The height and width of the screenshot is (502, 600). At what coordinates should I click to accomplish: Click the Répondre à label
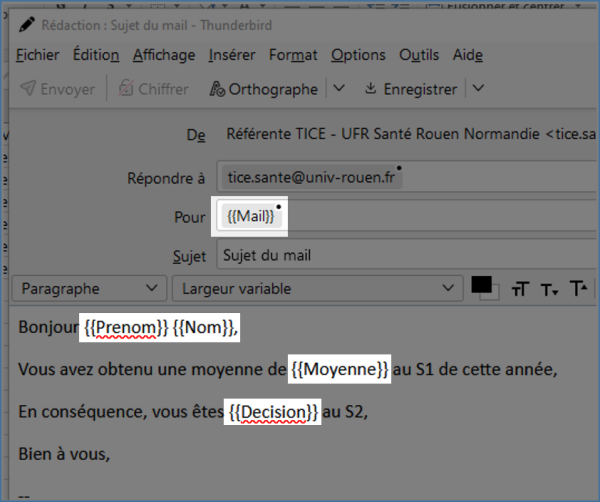(166, 178)
